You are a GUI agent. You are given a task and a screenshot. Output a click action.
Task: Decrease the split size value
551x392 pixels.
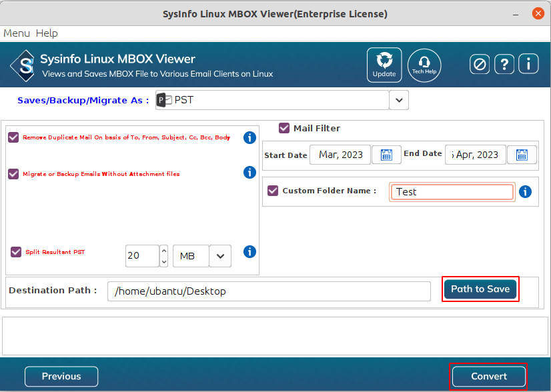pos(163,262)
